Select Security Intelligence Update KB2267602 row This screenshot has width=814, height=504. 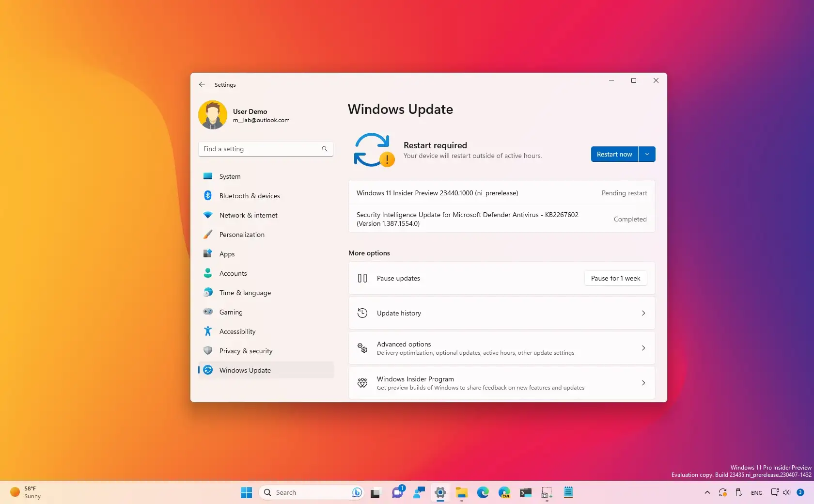(501, 219)
